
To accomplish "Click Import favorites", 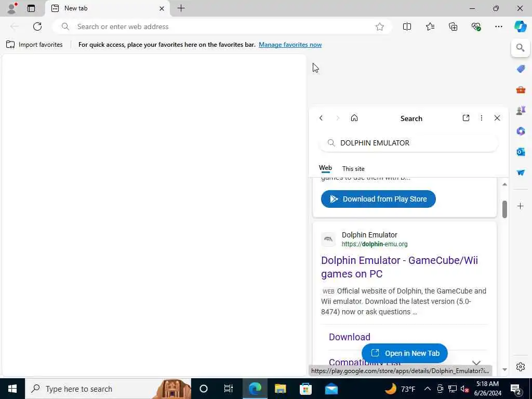I will (x=34, y=45).
